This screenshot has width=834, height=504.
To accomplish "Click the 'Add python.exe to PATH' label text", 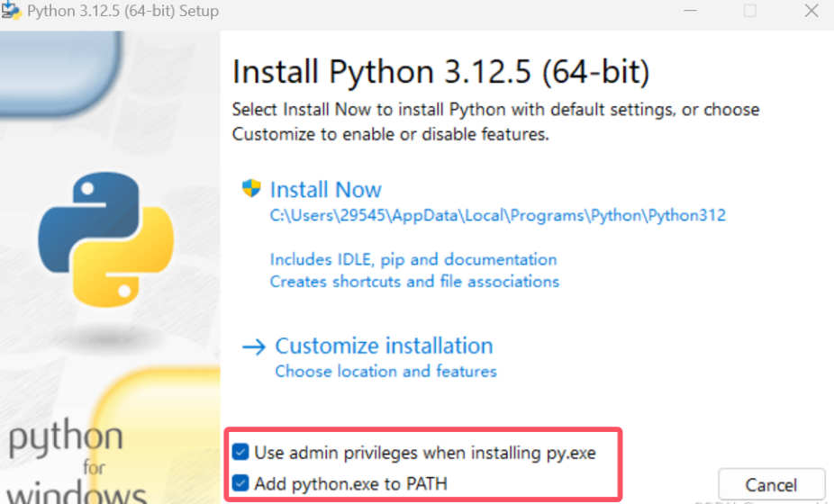I will [350, 484].
